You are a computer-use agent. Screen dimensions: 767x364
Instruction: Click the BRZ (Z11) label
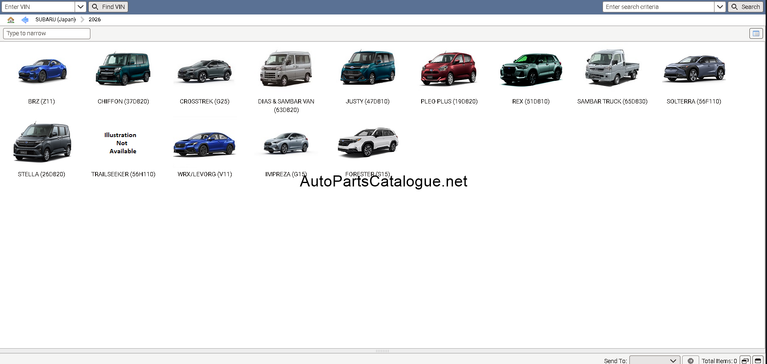(x=42, y=102)
